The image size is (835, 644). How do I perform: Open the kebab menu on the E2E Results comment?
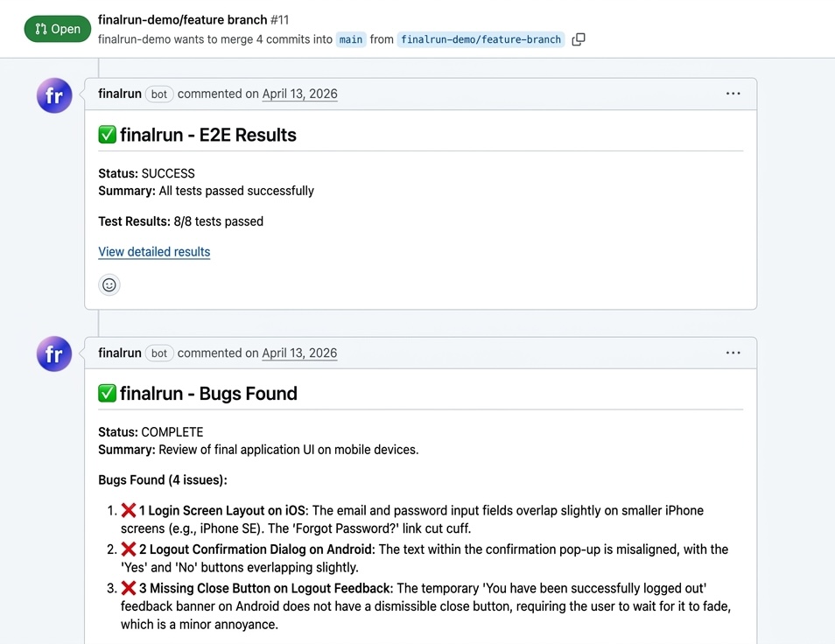pos(733,94)
